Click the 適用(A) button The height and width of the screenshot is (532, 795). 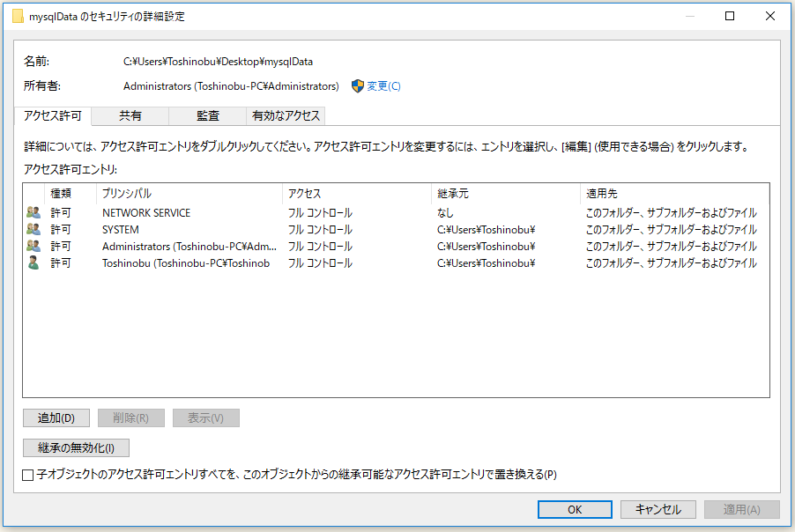point(742,510)
